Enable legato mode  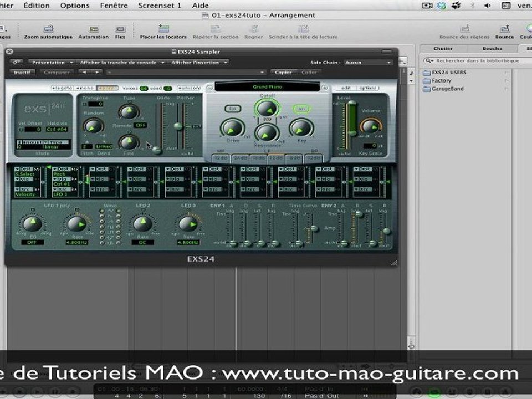click(x=62, y=88)
